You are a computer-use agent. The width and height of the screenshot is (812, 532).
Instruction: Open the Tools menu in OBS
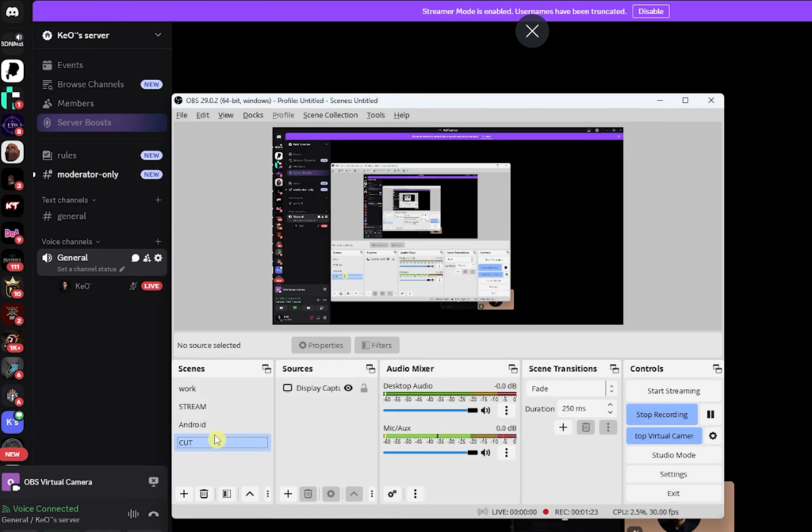[x=376, y=115]
